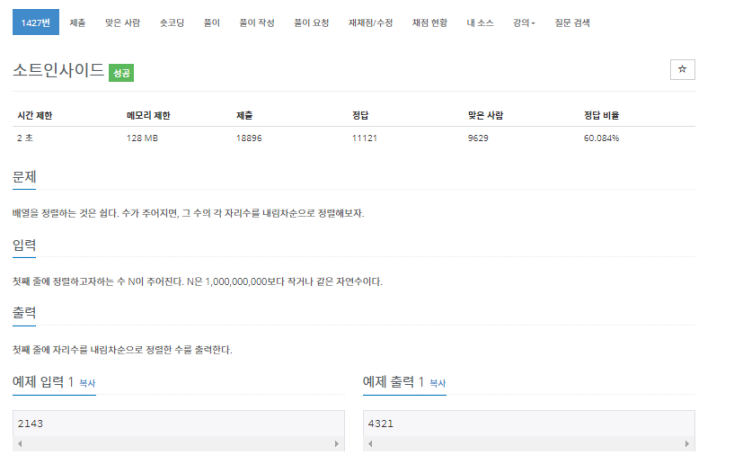Click the problem description sentence about 배열
743x464 pixels.
click(x=188, y=213)
